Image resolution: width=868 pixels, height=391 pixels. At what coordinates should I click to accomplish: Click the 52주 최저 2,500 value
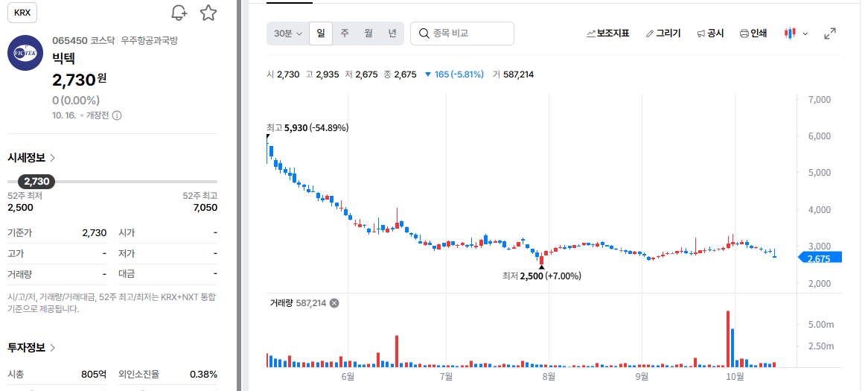click(x=21, y=208)
